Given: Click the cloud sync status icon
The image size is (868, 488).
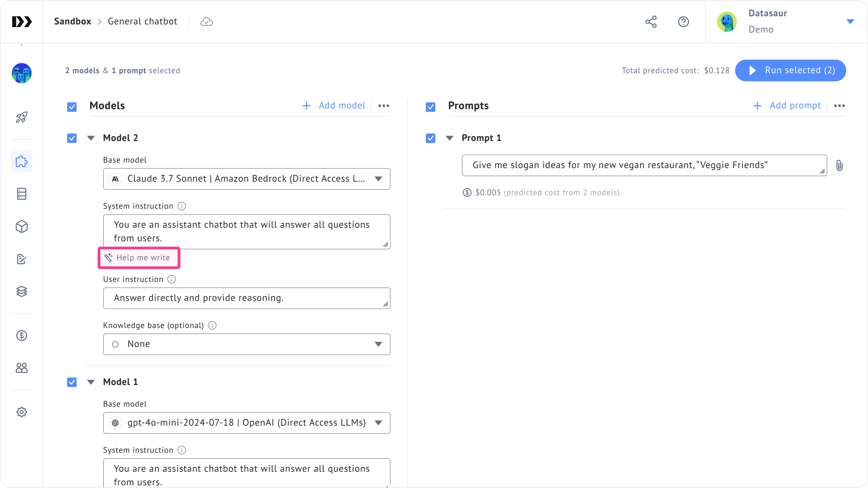Looking at the screenshot, I should pos(206,22).
